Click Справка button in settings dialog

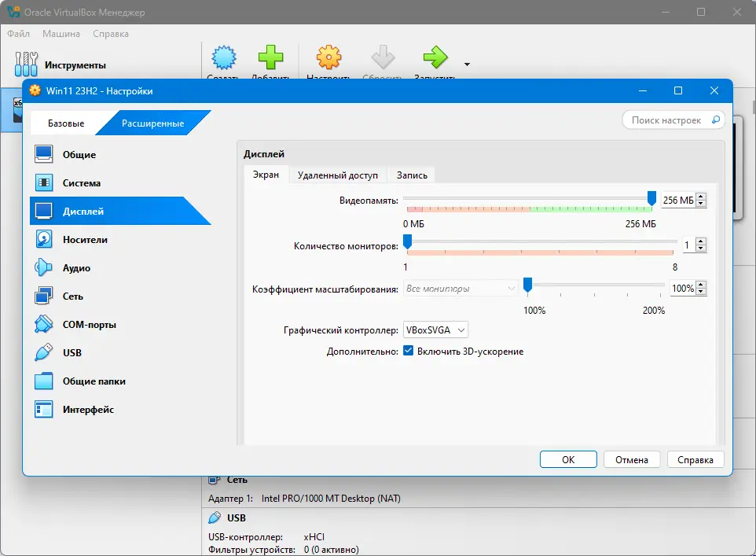[695, 459]
